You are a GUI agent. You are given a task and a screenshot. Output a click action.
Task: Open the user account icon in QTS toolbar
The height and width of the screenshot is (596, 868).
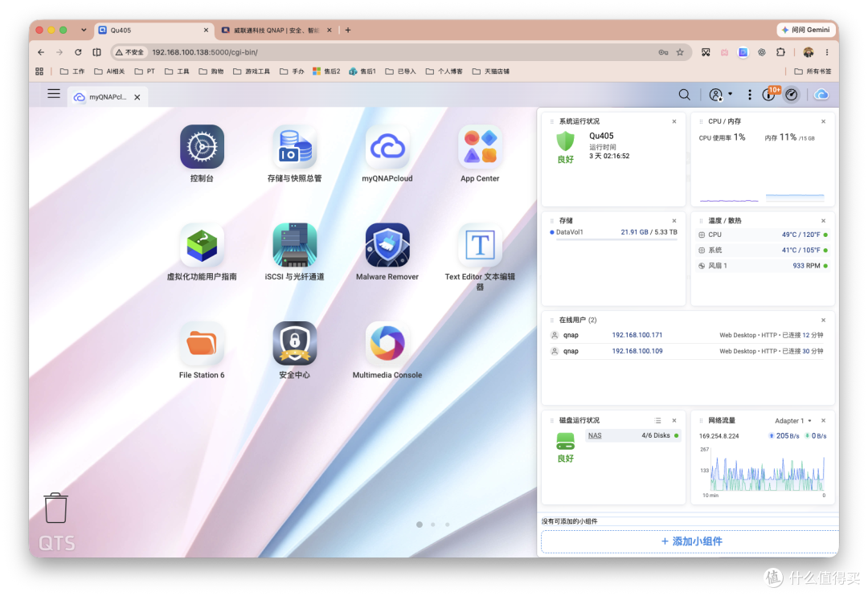coord(715,95)
